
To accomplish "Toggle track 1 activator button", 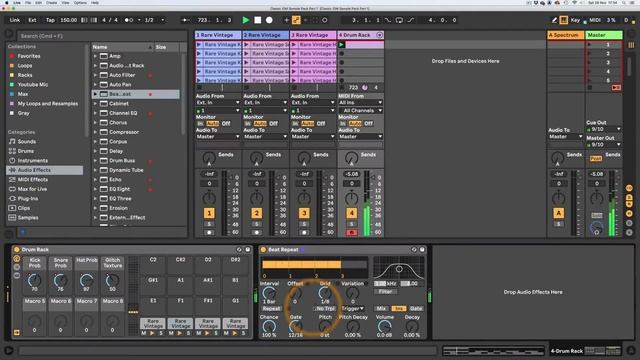I will 209,213.
